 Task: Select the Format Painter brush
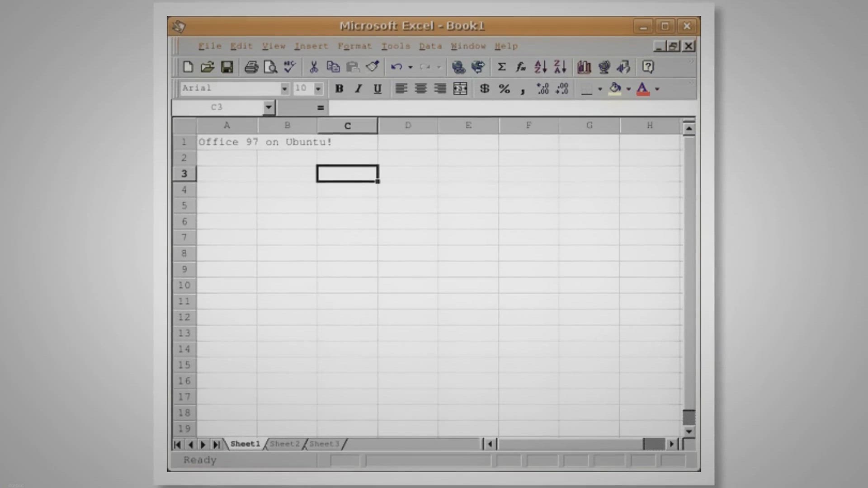pos(373,67)
